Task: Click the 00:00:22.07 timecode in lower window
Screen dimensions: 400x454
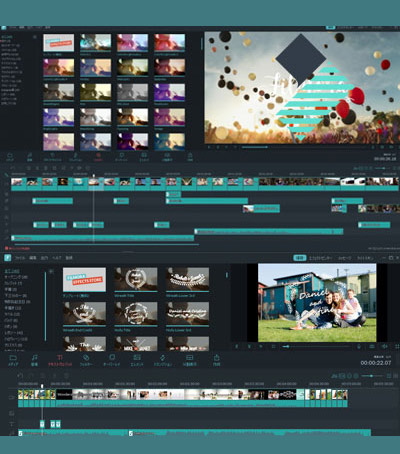Action: pyautogui.click(x=376, y=363)
